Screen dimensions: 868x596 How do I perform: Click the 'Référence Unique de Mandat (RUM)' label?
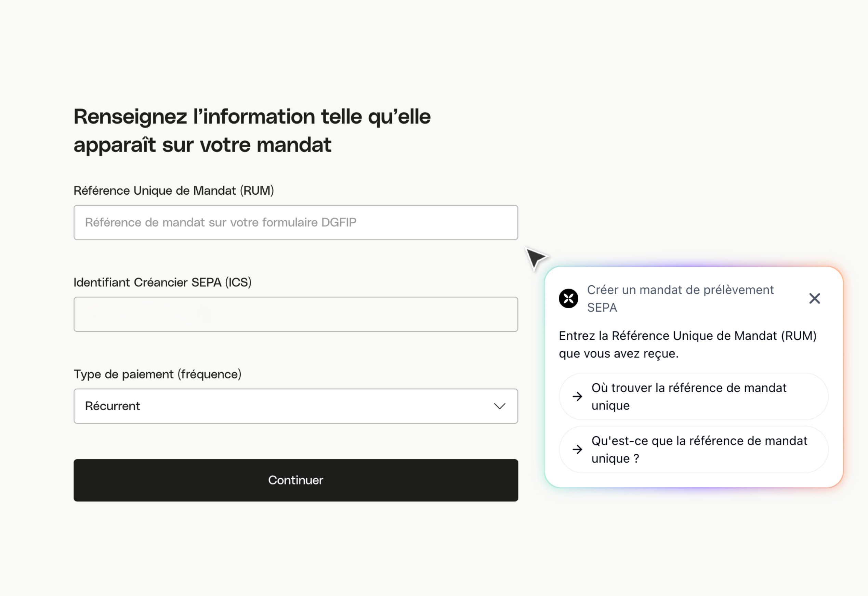(x=174, y=191)
